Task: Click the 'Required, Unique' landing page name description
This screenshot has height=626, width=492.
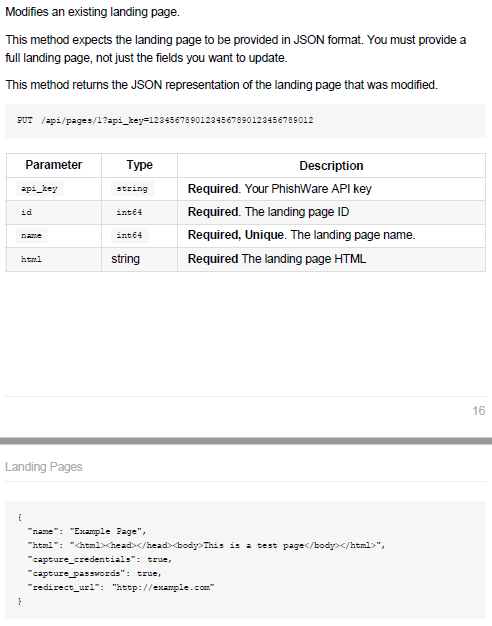Action: click(x=302, y=235)
